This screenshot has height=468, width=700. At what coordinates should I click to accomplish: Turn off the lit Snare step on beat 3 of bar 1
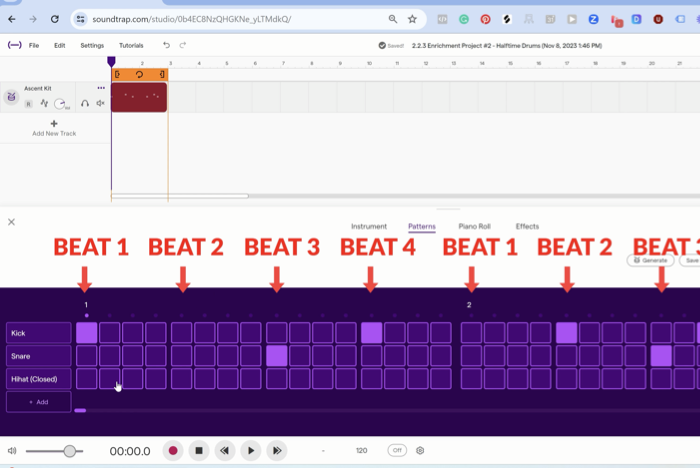click(x=277, y=356)
